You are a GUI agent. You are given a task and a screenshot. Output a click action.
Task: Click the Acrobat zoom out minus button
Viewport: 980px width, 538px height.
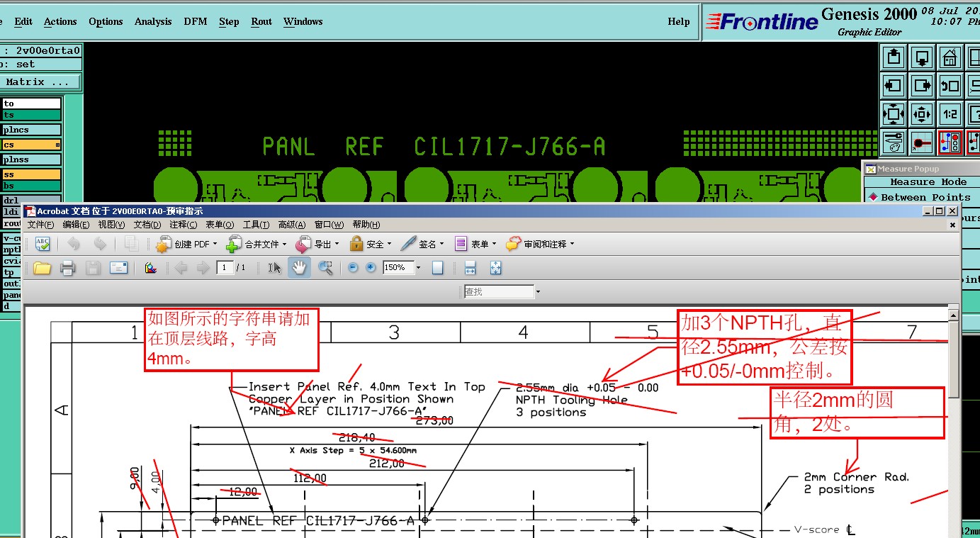[353, 268]
